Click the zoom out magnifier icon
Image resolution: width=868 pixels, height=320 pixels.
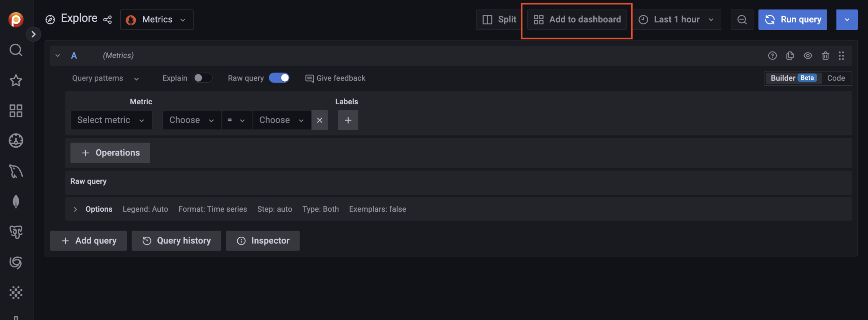pyautogui.click(x=742, y=19)
